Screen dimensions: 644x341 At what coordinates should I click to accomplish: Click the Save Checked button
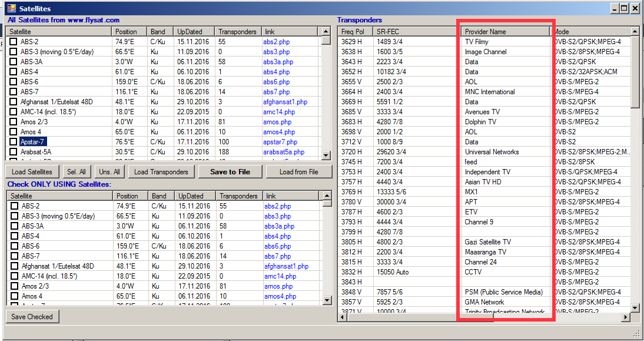tap(32, 317)
